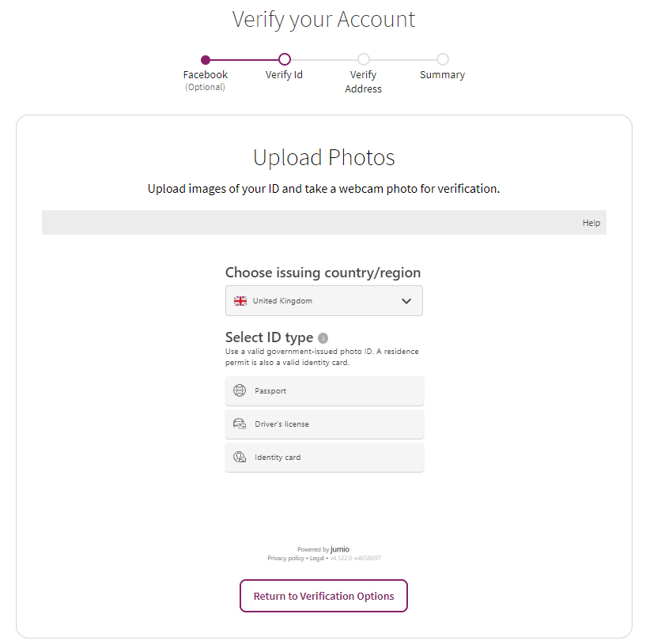Viewport: 646px width, 644px height.
Task: Switch to the Verify Id tab
Action: (284, 74)
